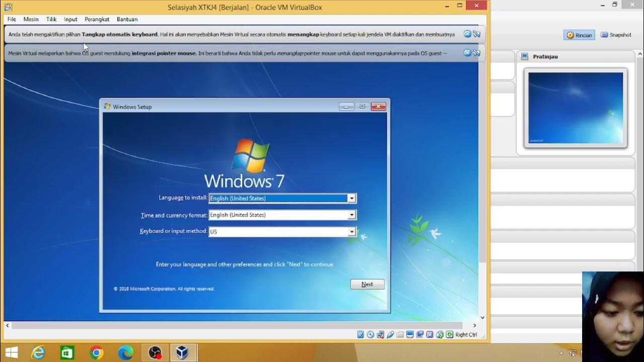
Task: Click the video capture status icon
Action: [420, 334]
